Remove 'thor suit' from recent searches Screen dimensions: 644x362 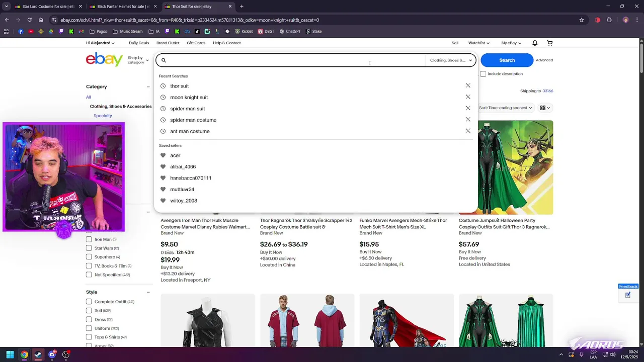coord(468,85)
